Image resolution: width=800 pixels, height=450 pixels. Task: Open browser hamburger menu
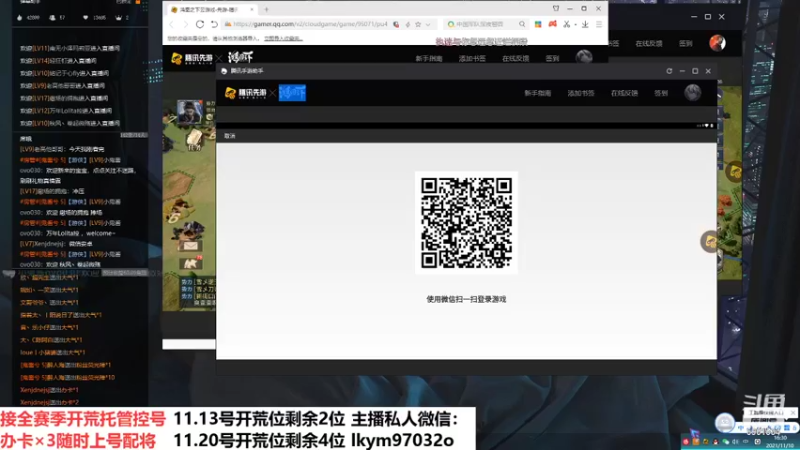coord(599,24)
